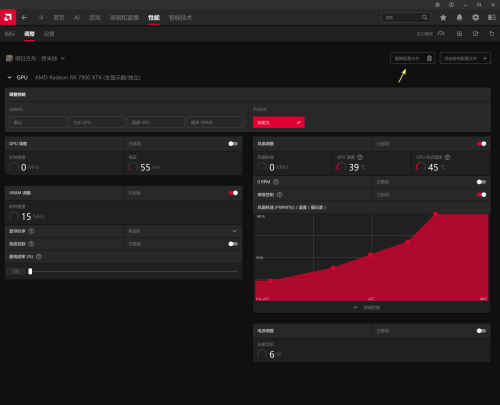Enable the power tuning toggle
The width and height of the screenshot is (500, 405).
(x=481, y=331)
